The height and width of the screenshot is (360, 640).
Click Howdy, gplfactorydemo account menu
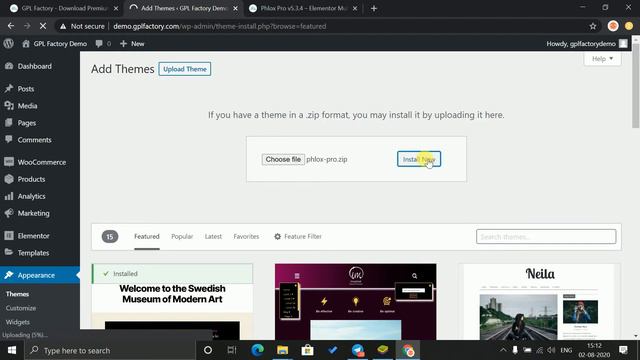point(581,44)
